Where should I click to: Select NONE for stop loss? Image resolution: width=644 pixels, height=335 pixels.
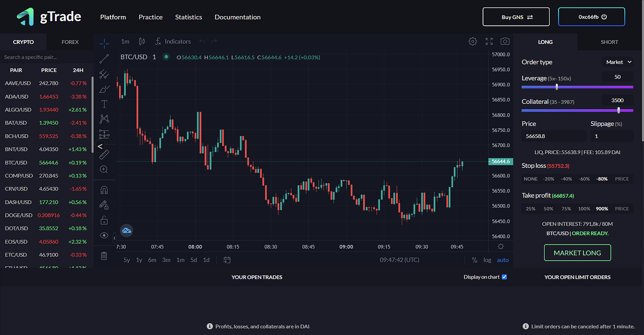click(530, 179)
